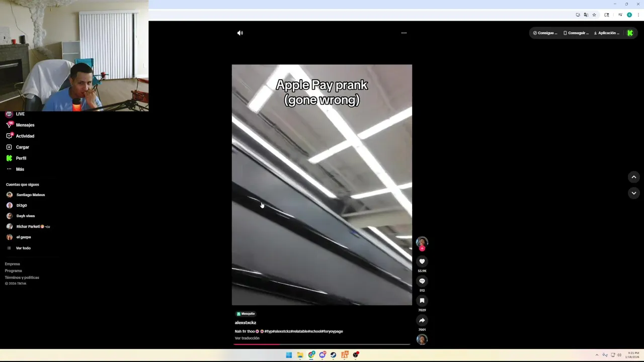Open the taskbar clock and date
Image resolution: width=644 pixels, height=362 pixels.
tap(633, 355)
